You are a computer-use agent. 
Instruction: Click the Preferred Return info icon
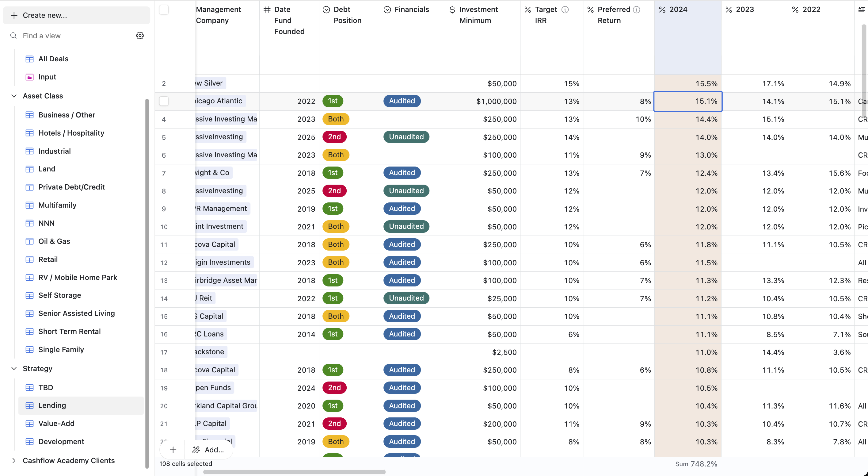[x=637, y=10]
